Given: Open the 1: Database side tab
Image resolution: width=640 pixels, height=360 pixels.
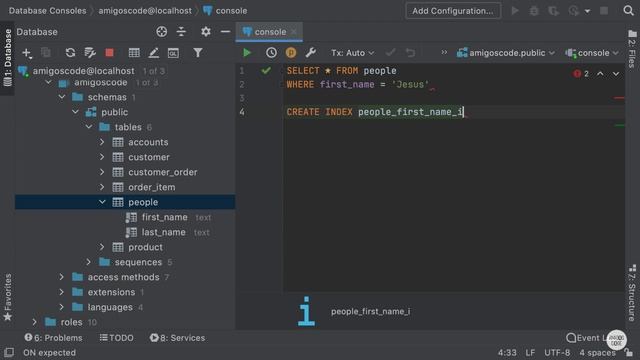Looking at the screenshot, I should click(7, 58).
